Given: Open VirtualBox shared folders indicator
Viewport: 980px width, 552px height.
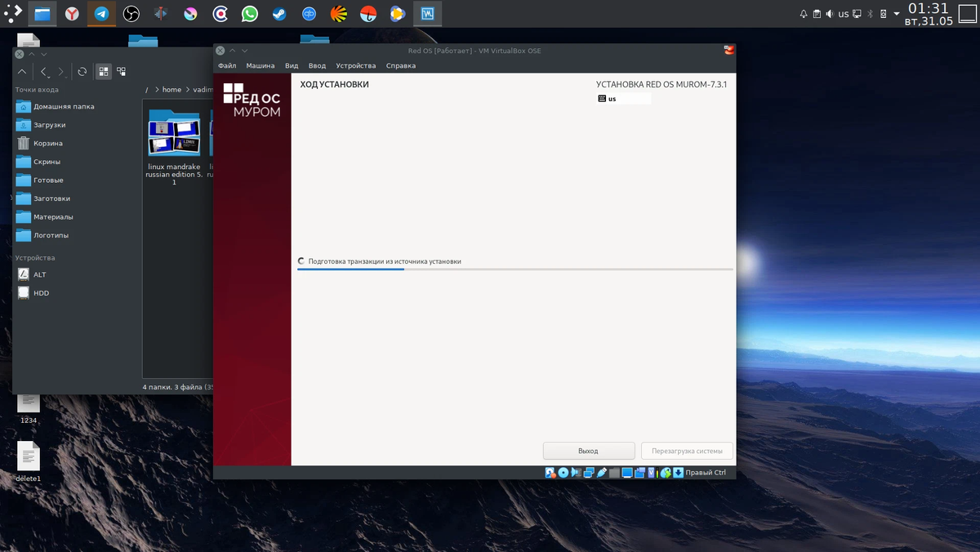Looking at the screenshot, I should coord(614,473).
